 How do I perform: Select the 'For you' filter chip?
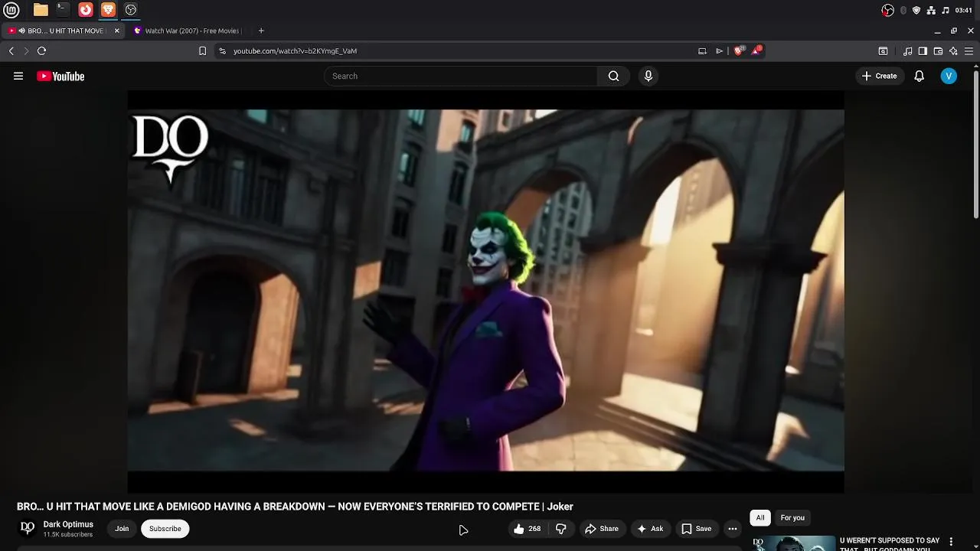click(792, 517)
